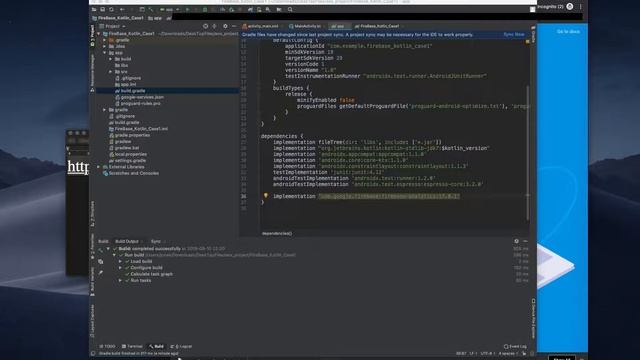Screen dimensions: 640x360
Task: Click the Locate target icon in Project panel
Action: [205, 26]
